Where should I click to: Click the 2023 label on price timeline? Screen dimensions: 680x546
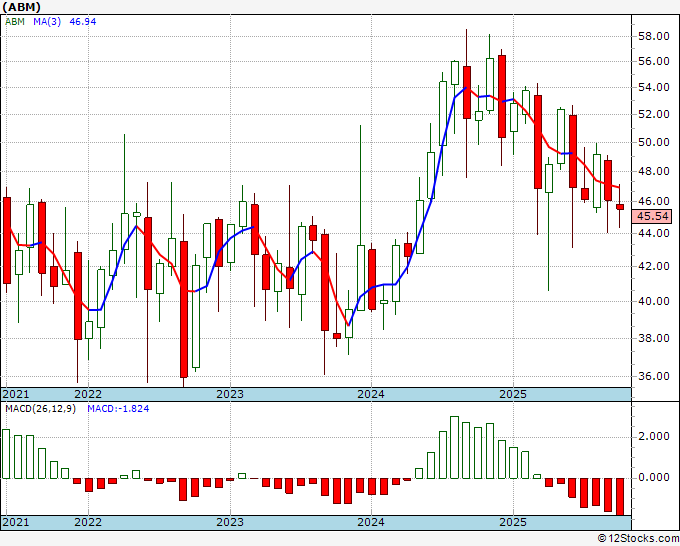click(x=230, y=394)
